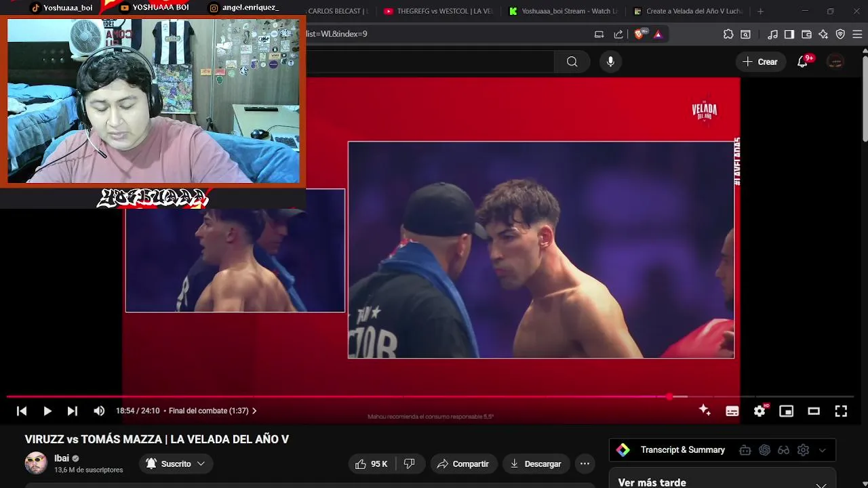Click the YouTube search magnifier button

tap(572, 62)
